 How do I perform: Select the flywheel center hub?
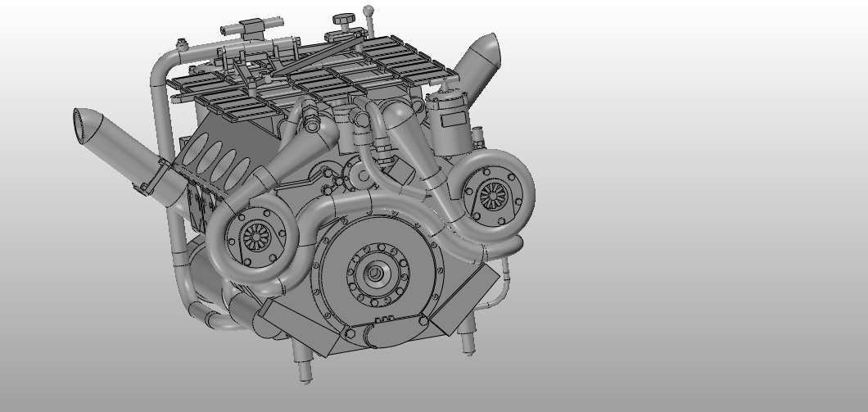(375, 274)
